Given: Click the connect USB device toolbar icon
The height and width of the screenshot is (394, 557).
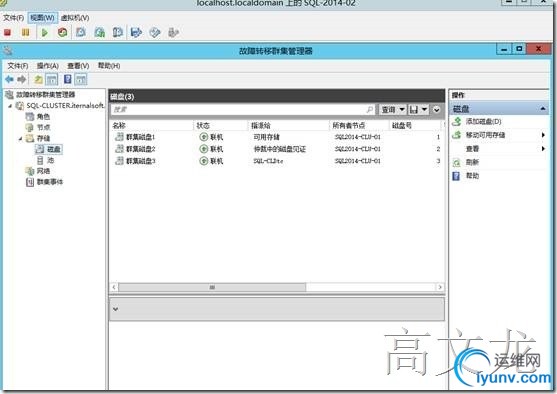Looking at the screenshot, I should coord(173,33).
